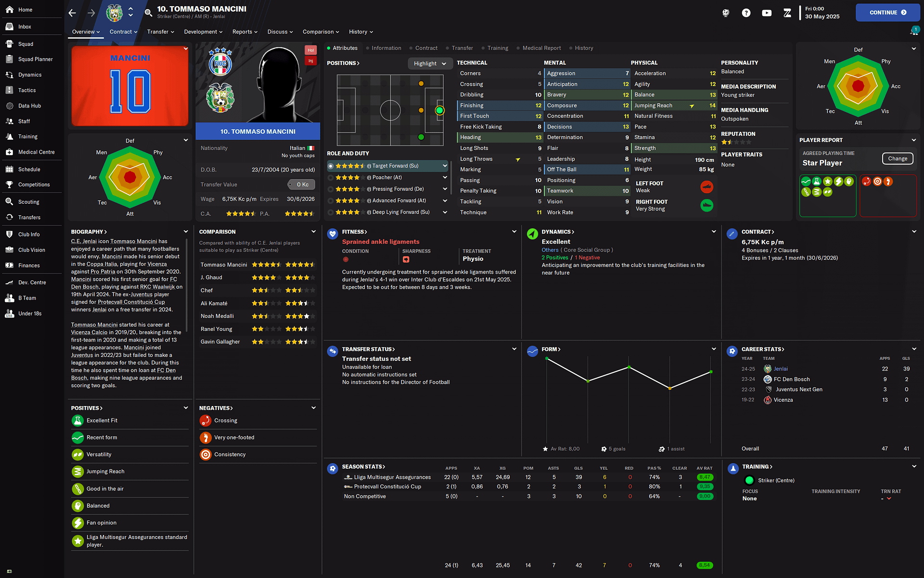The width and height of the screenshot is (924, 578).
Task: Open Medical Centre from sidebar
Action: (36, 152)
